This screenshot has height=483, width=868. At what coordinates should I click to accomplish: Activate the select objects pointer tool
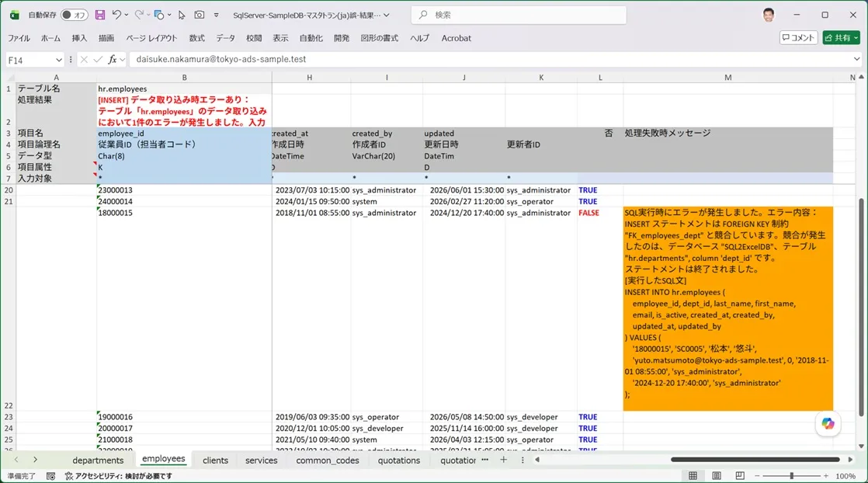tap(182, 15)
